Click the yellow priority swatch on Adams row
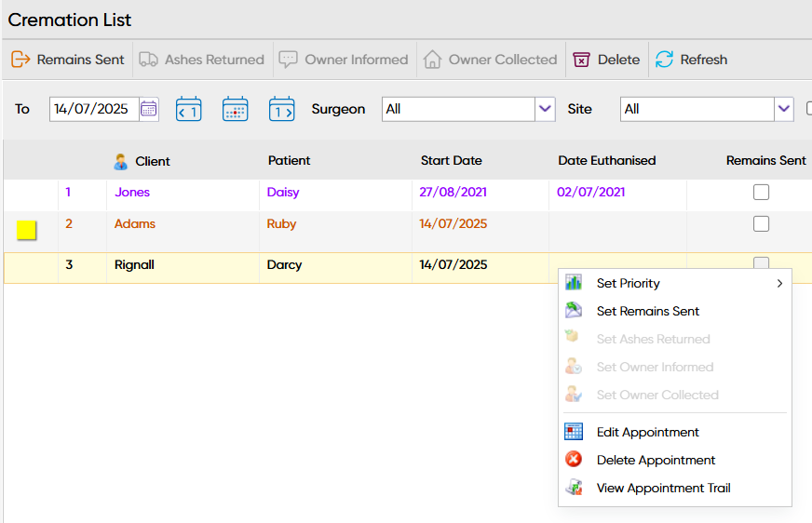Image resolution: width=812 pixels, height=523 pixels. [26, 230]
